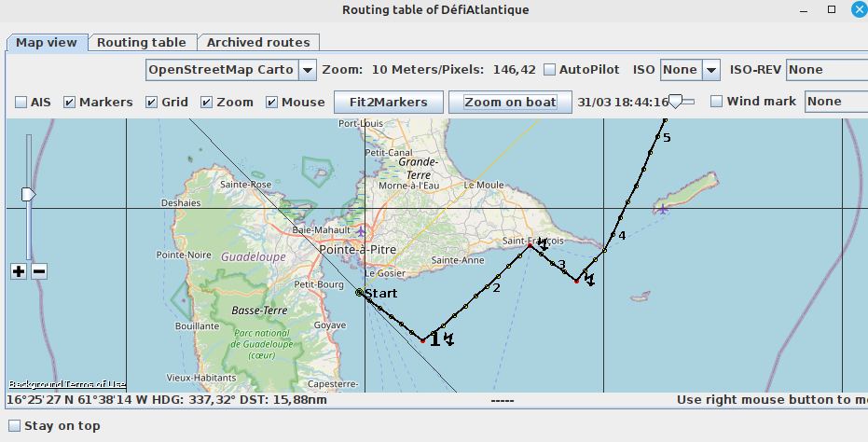Toggle the Markers checkbox
The image size is (868, 442).
click(70, 103)
